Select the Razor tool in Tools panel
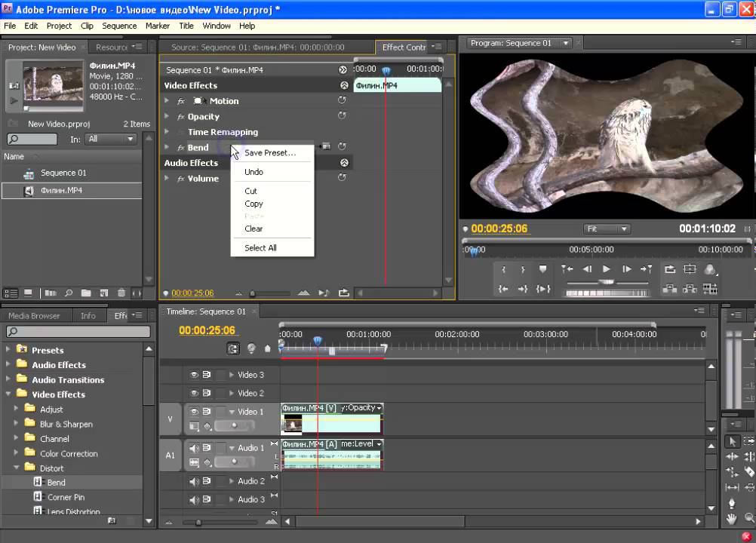 click(749, 471)
